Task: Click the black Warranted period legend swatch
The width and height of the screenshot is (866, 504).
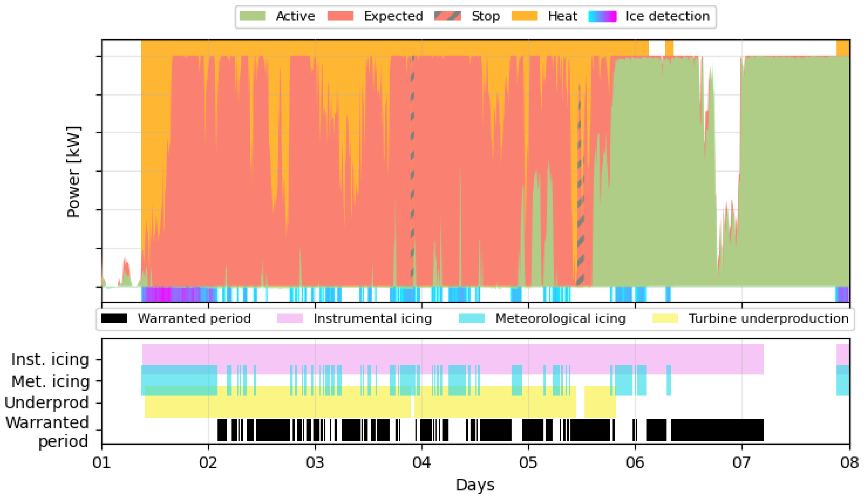Action: coord(114,318)
